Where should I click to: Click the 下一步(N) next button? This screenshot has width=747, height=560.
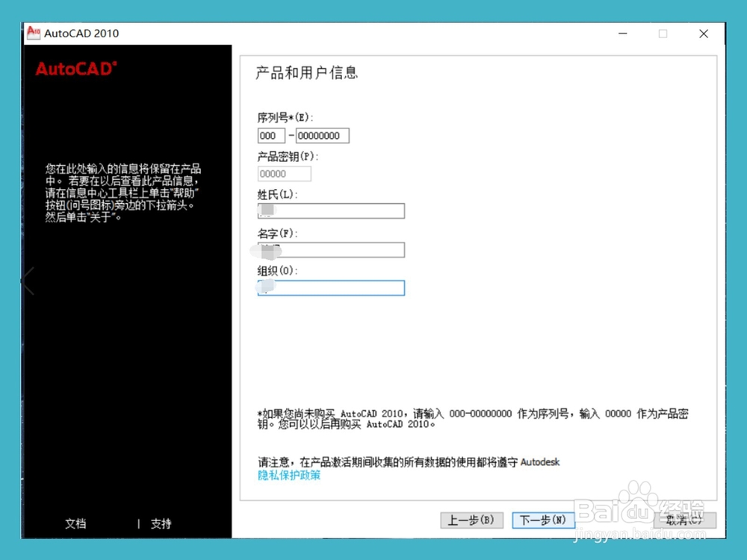click(x=542, y=520)
